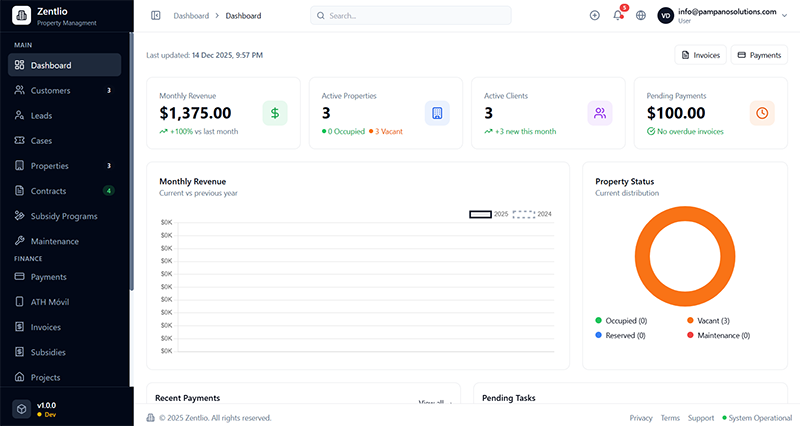The height and width of the screenshot is (426, 800).
Task: Click the ATH Móvil phone icon
Action: tap(19, 302)
